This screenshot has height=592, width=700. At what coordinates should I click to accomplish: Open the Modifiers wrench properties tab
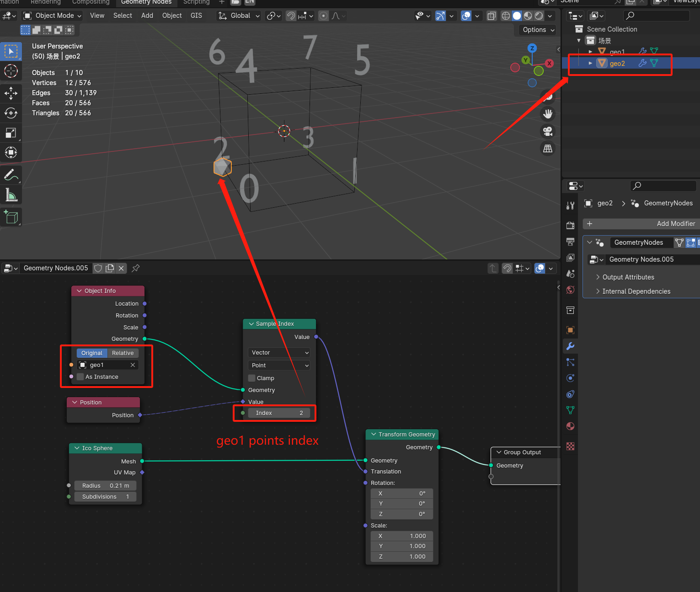570,346
